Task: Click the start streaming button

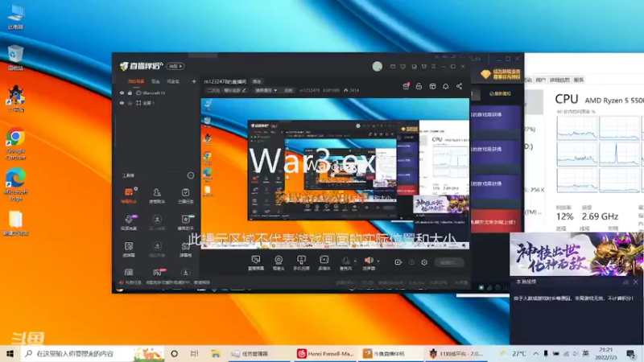Action: pyautogui.click(x=449, y=262)
